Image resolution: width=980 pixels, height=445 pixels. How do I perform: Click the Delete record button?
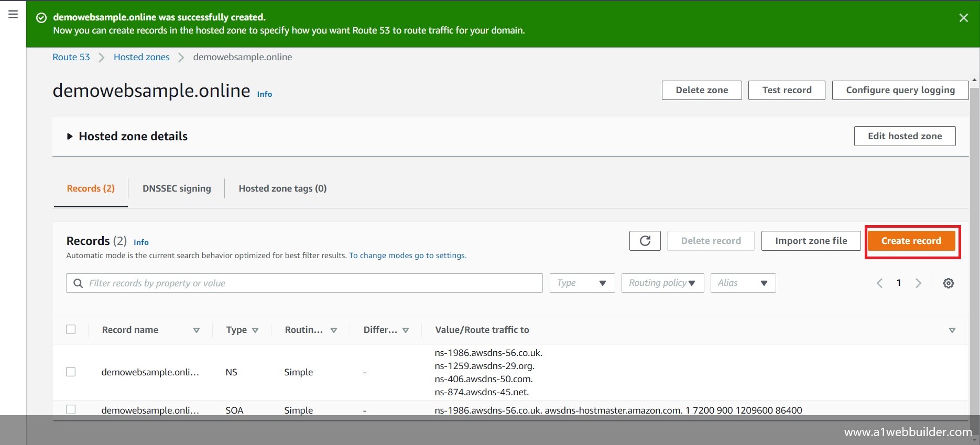point(711,241)
